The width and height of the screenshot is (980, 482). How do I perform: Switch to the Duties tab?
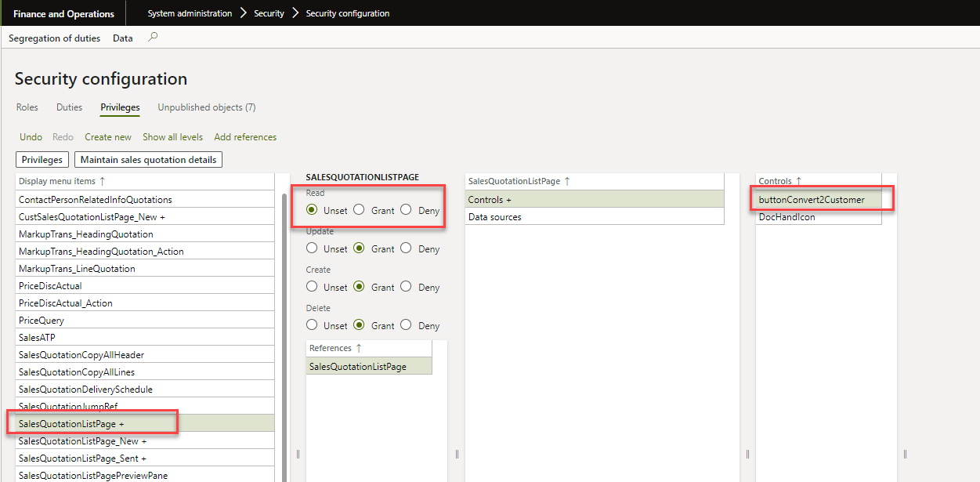pyautogui.click(x=69, y=107)
